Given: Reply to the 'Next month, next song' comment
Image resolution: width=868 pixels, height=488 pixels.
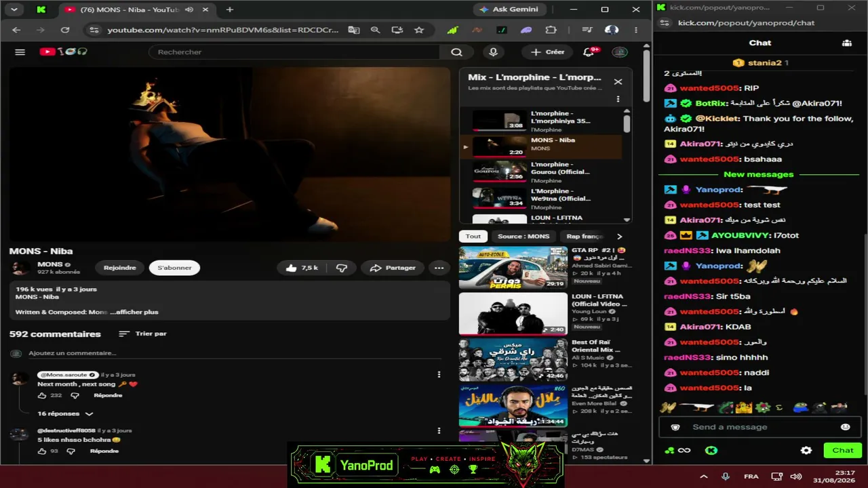Looking at the screenshot, I should 108,395.
